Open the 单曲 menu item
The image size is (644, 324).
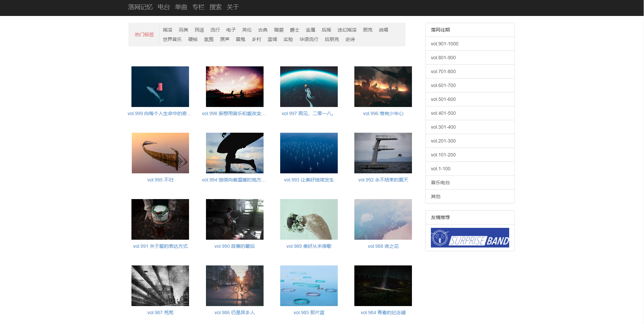tap(181, 7)
